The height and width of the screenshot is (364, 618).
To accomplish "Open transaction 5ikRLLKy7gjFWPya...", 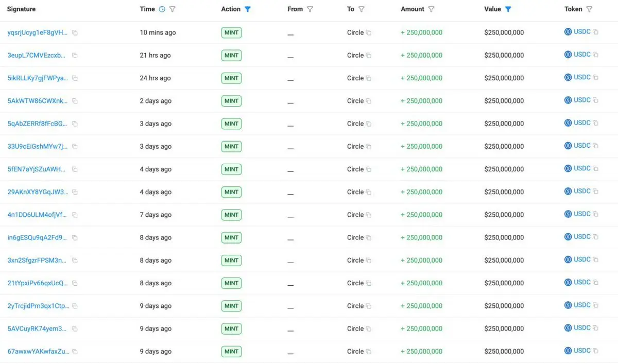I will point(37,78).
